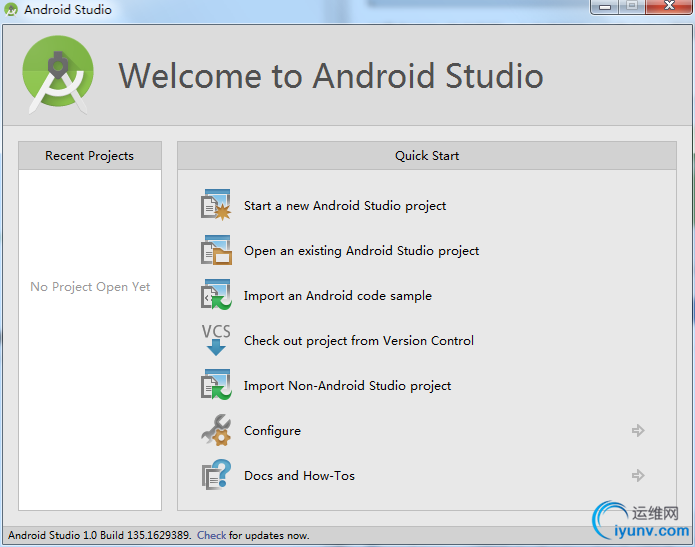This screenshot has height=547, width=695.
Task: Select Import Non-Android Studio project
Action: (347, 386)
